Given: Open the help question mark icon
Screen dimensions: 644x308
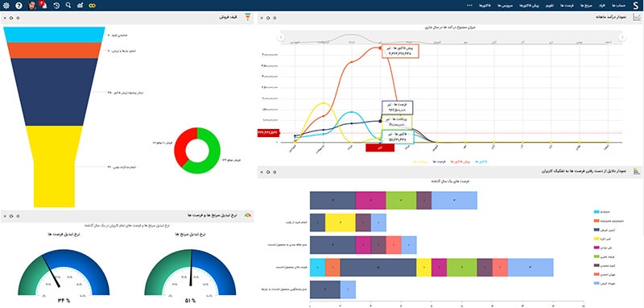Looking at the screenshot, I should coord(19,6).
